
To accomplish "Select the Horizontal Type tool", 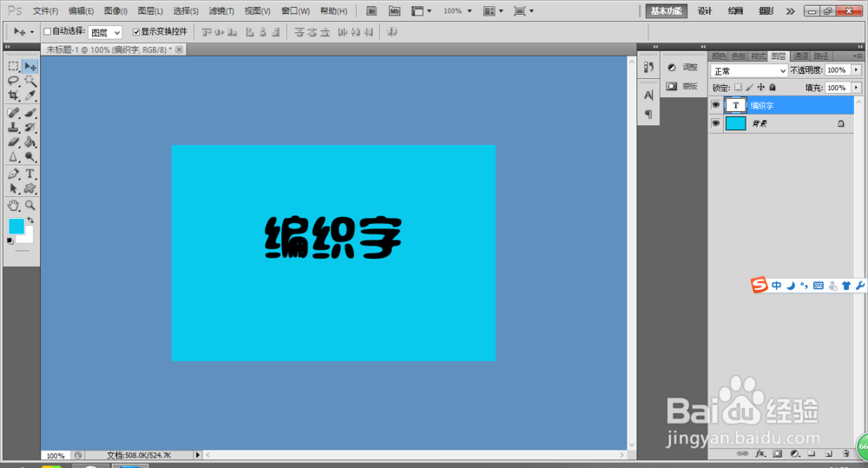I will click(x=30, y=174).
